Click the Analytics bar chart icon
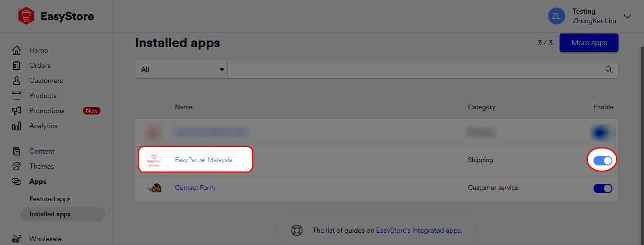 pos(17,126)
